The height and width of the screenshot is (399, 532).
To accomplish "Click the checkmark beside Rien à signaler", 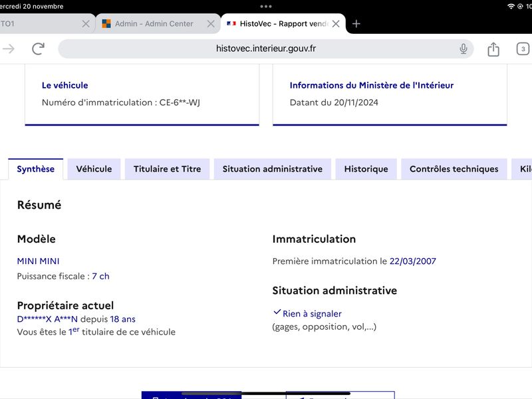I will (x=277, y=312).
